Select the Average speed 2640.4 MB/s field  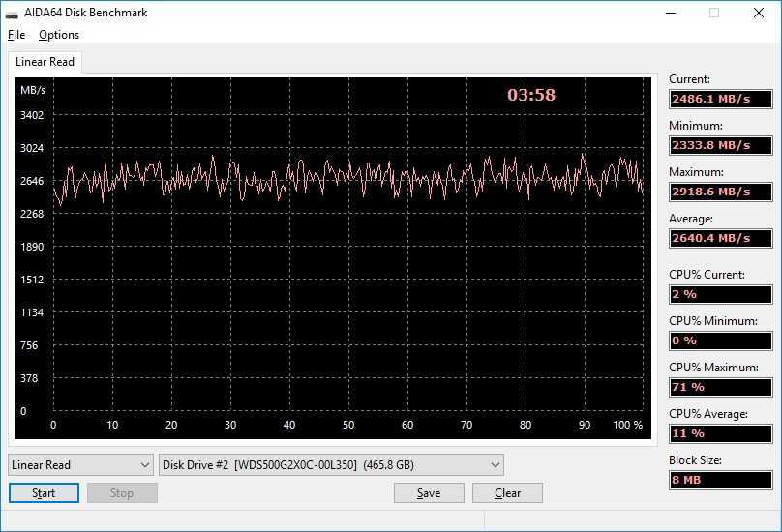click(x=720, y=238)
